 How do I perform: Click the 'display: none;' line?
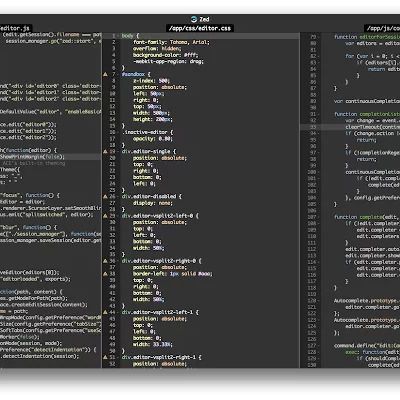[153, 203]
